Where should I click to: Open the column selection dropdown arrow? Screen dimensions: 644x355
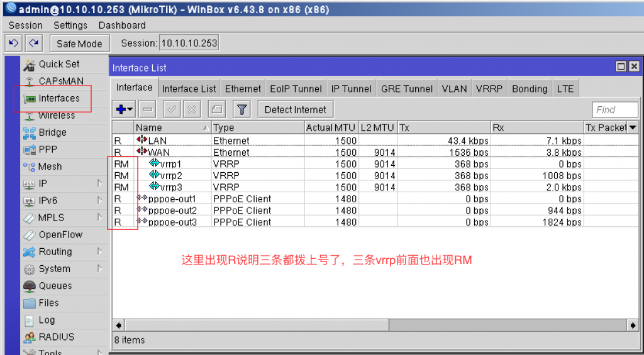(x=633, y=127)
